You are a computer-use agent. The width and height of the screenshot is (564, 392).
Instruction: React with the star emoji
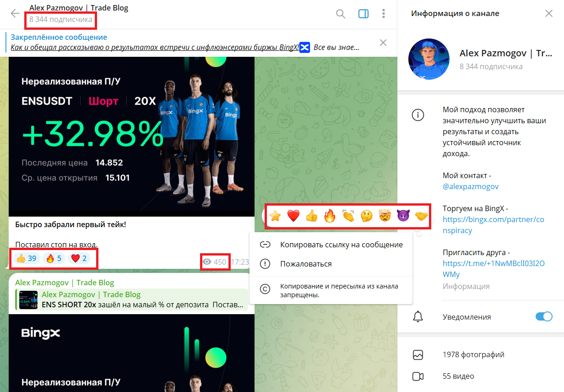[275, 216]
